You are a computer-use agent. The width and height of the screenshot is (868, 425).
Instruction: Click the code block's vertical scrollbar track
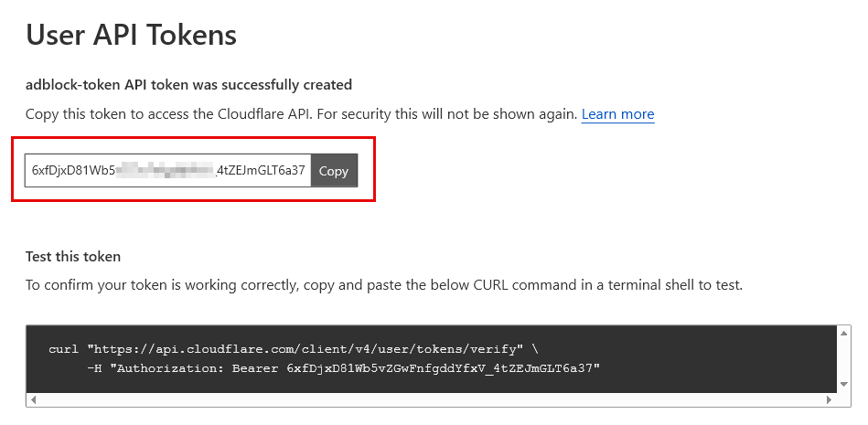pos(846,359)
